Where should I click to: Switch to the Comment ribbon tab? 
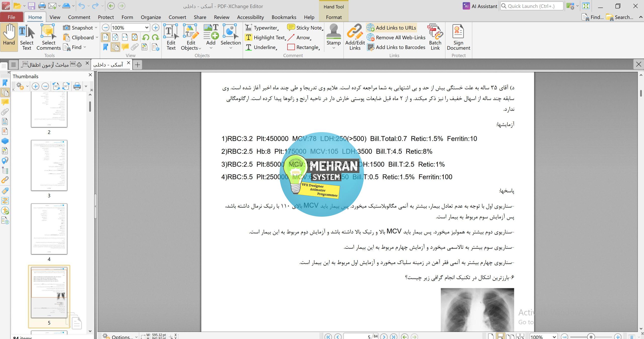coord(79,17)
